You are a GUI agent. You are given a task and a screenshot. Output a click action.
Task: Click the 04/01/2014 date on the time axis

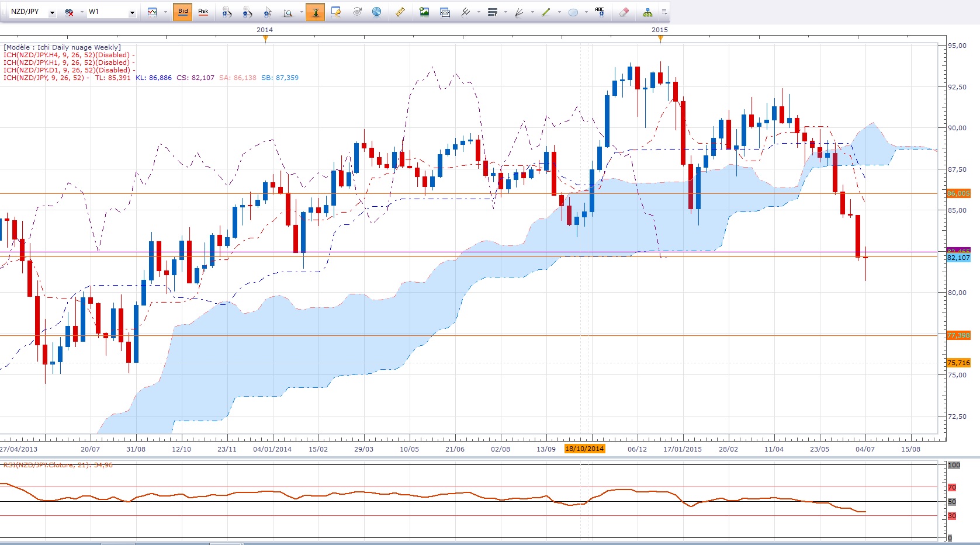coord(272,449)
